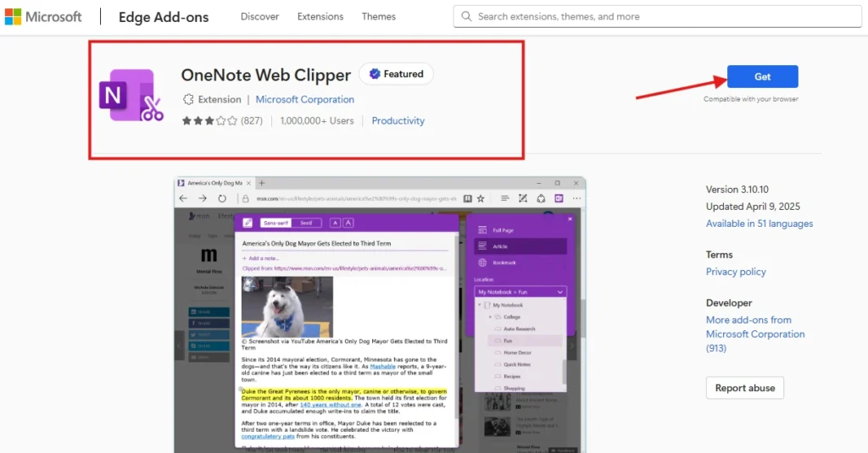Click the three-star rating under the title
The height and width of the screenshot is (453, 868).
click(209, 120)
